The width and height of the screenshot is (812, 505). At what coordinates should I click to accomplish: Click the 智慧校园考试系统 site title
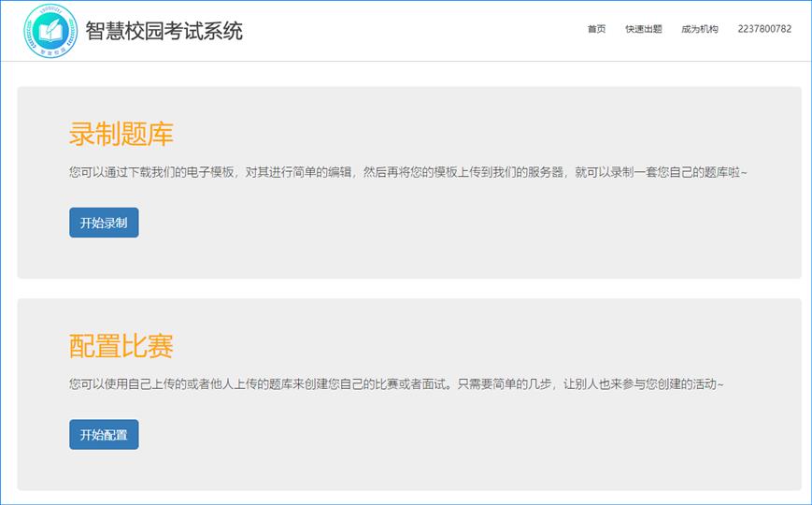point(164,31)
